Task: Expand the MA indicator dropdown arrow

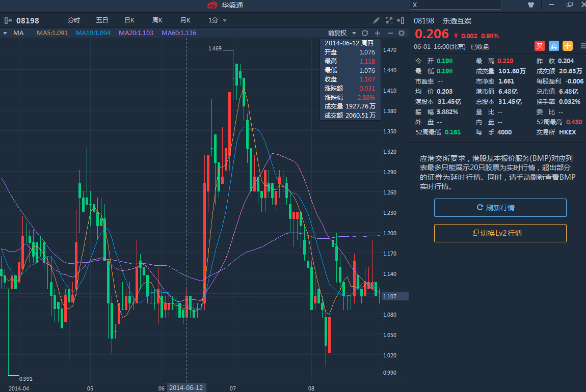Action: (5, 33)
